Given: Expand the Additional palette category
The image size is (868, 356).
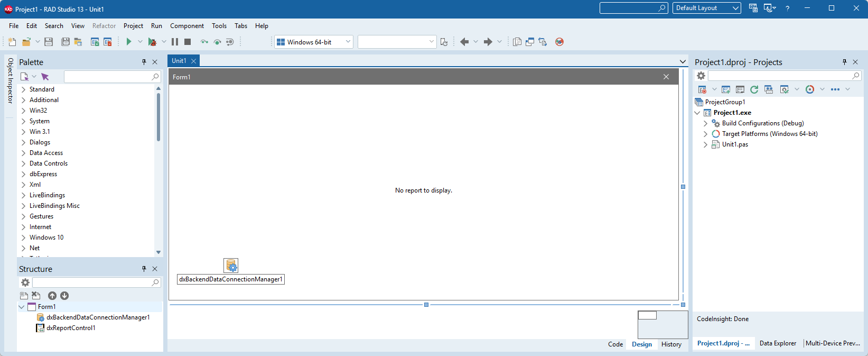Looking at the screenshot, I should point(23,100).
